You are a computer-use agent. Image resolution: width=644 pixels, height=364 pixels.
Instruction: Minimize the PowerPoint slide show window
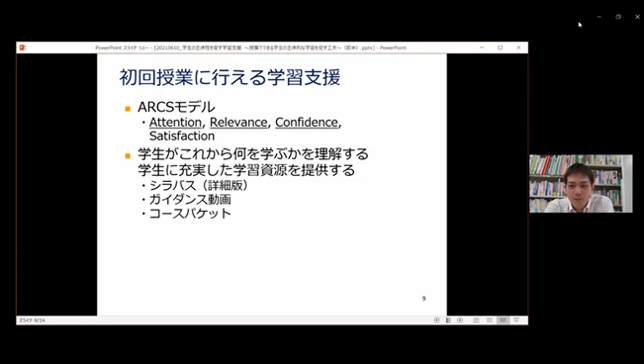pos(482,47)
